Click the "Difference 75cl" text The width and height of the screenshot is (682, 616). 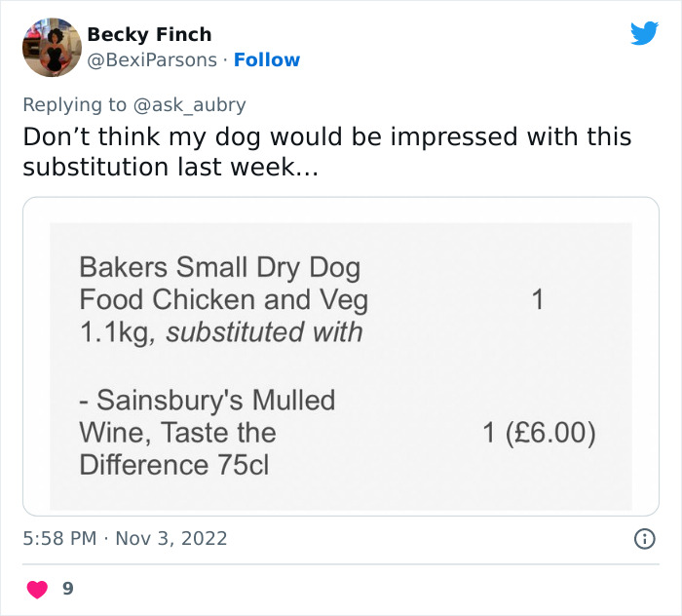173,465
